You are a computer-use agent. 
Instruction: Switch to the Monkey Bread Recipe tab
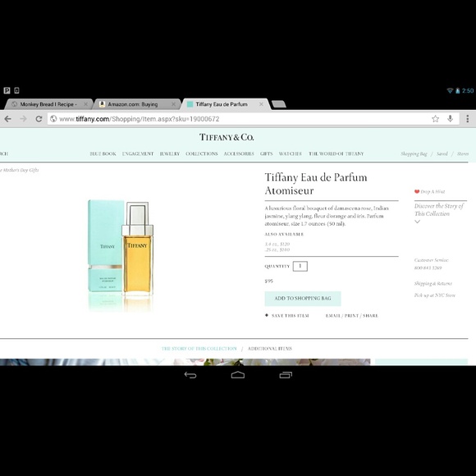[x=48, y=104]
